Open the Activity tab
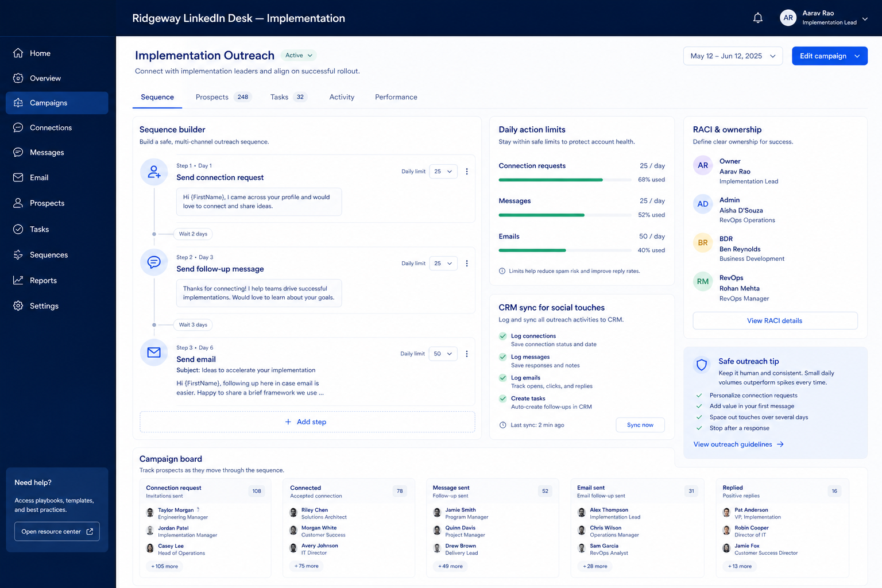This screenshot has height=588, width=882. [x=342, y=97]
